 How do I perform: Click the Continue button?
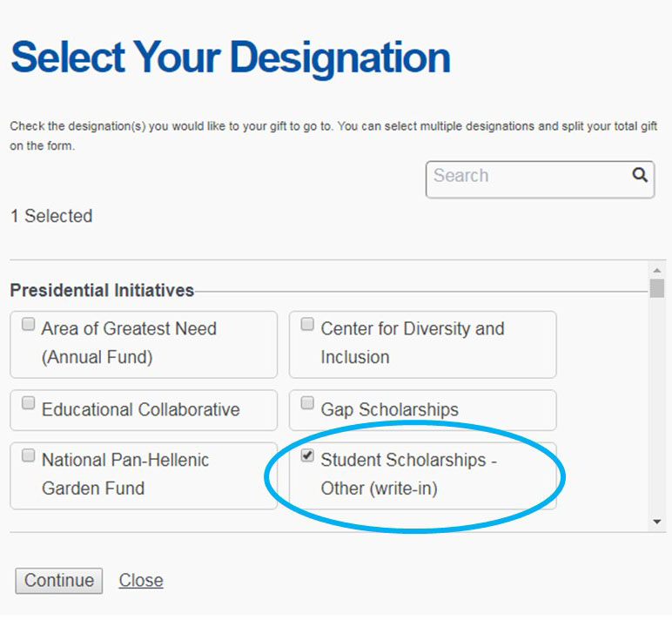pyautogui.click(x=58, y=581)
